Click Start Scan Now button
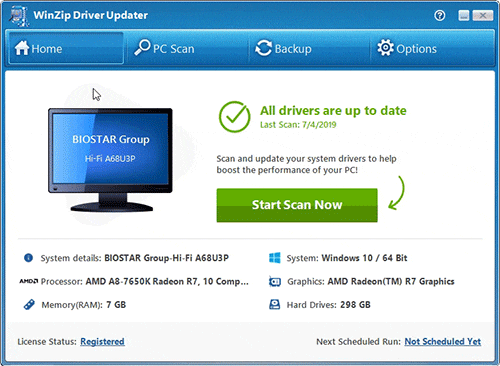 click(297, 205)
